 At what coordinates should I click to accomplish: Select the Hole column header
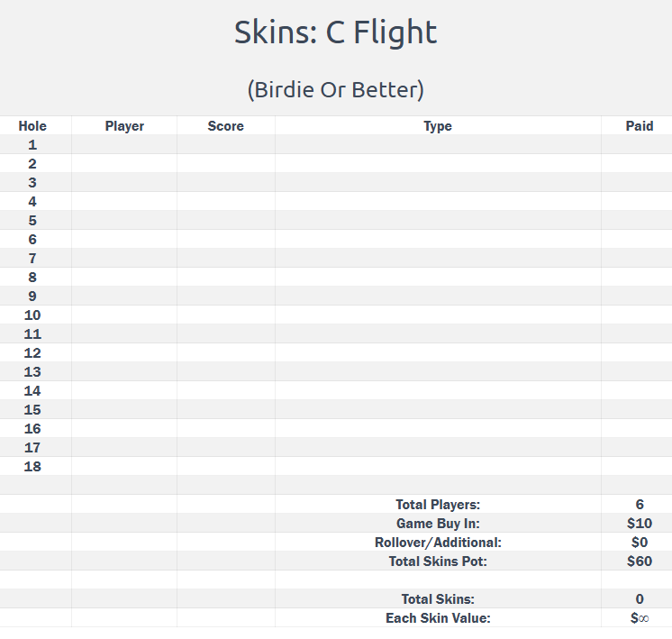click(x=32, y=126)
